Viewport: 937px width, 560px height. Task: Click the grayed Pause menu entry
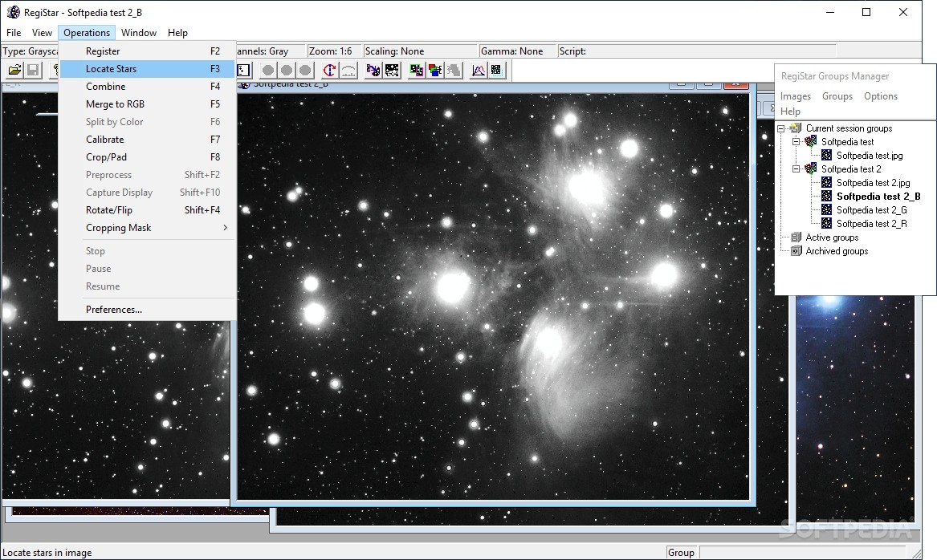point(148,269)
